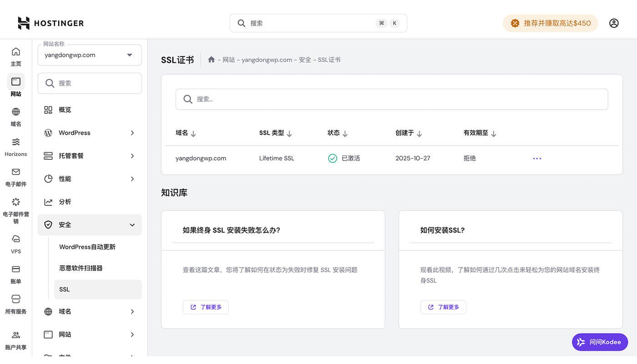637x364 pixels.
Task: Open the 网站名称 site selector dropdown
Action: 89,55
